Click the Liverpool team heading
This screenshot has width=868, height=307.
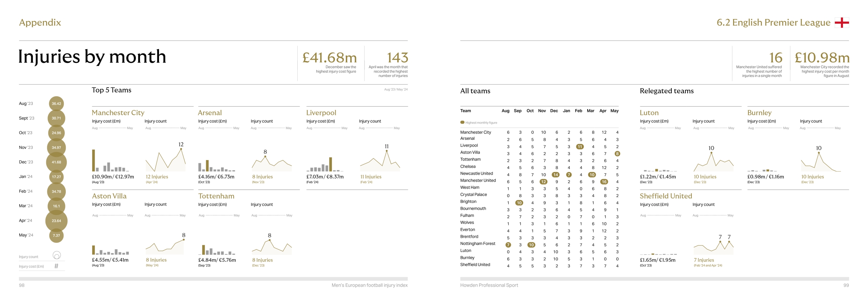pyautogui.click(x=321, y=113)
